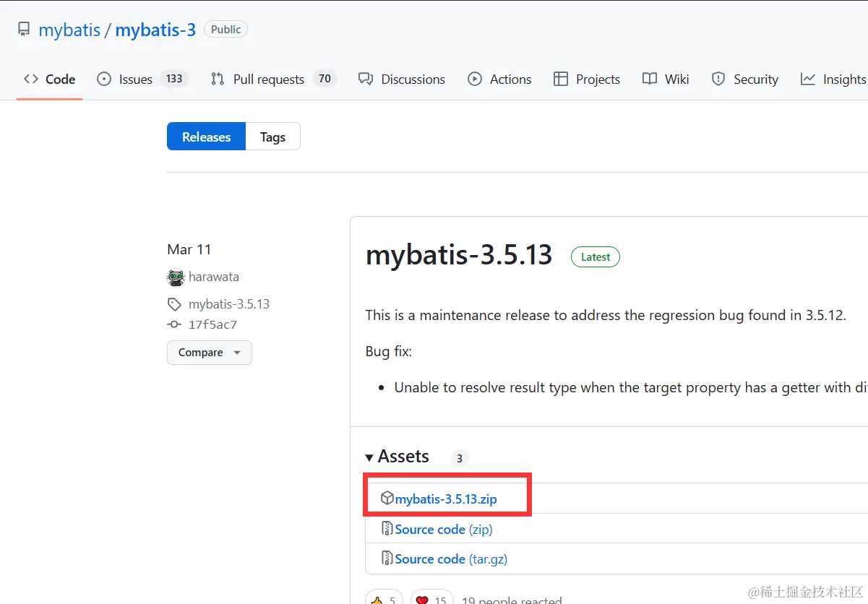Open the harawata user profile link
Screen dimensions: 868x604
214,277
